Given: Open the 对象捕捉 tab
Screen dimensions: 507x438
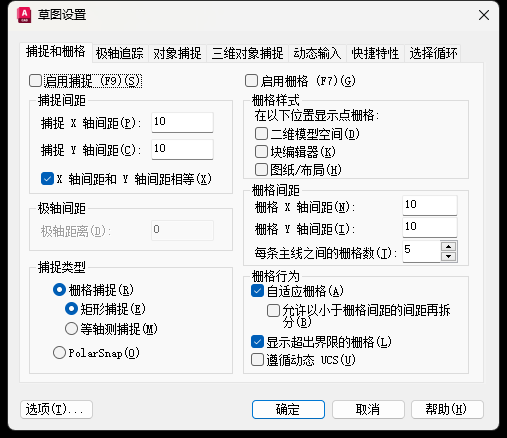Looking at the screenshot, I should (x=177, y=53).
